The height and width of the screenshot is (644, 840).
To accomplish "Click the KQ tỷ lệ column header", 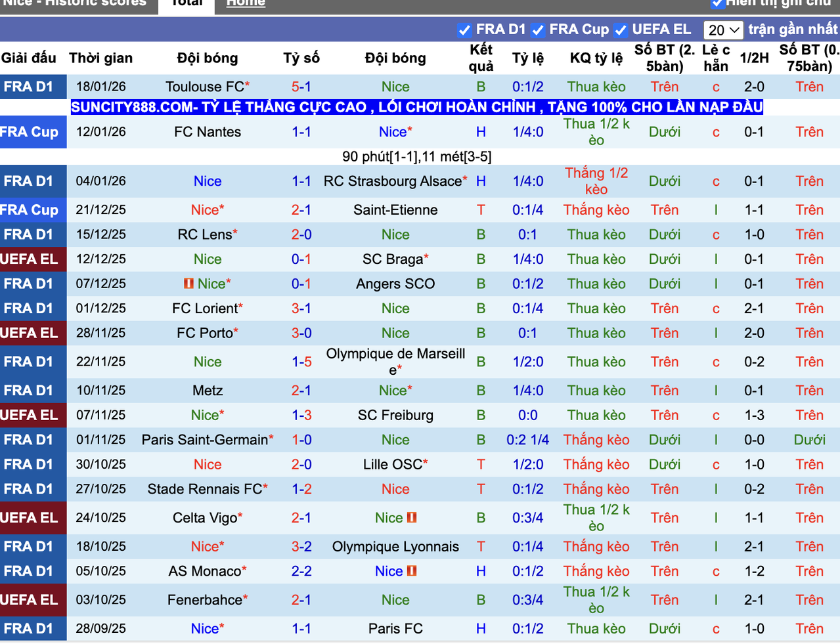I will point(596,58).
